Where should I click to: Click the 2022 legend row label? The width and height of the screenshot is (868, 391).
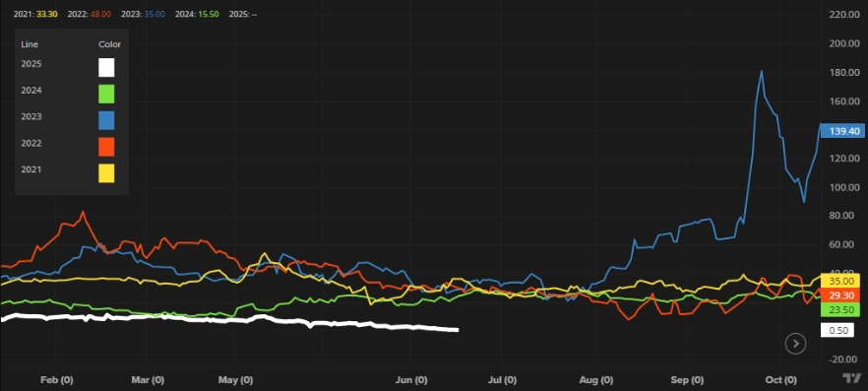coord(31,144)
